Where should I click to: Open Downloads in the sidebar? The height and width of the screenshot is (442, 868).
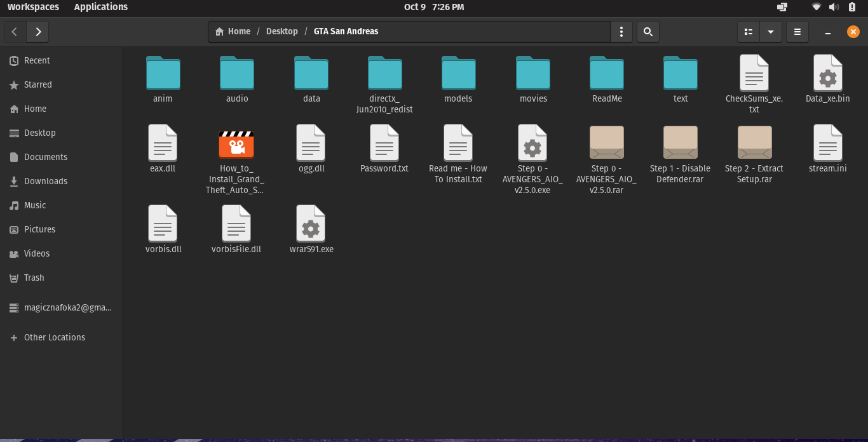point(61,181)
